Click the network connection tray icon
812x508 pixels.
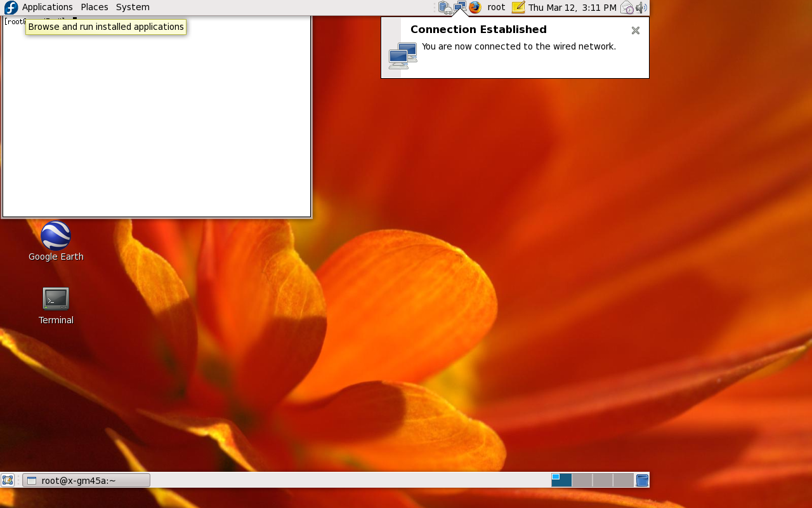tap(460, 8)
